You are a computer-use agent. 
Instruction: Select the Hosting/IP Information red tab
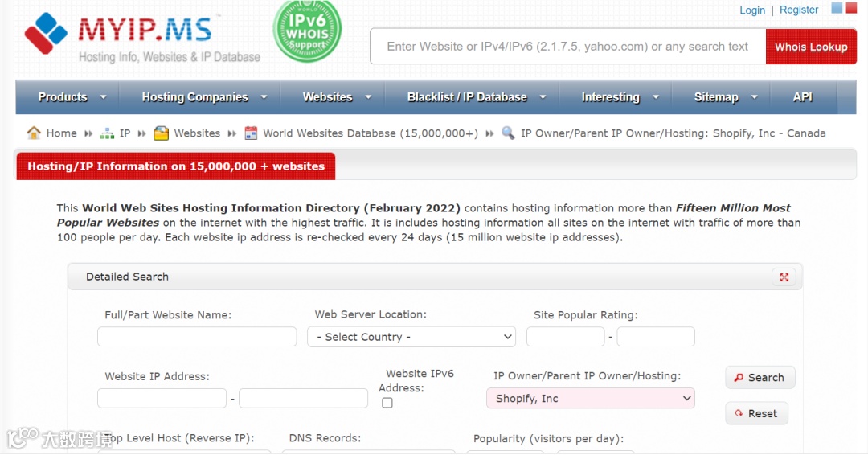pos(176,166)
